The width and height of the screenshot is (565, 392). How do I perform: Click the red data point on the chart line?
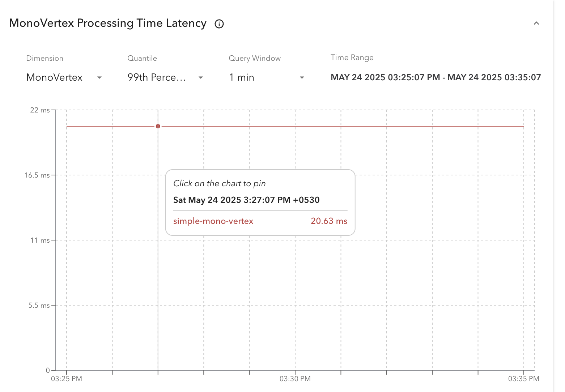coord(158,126)
